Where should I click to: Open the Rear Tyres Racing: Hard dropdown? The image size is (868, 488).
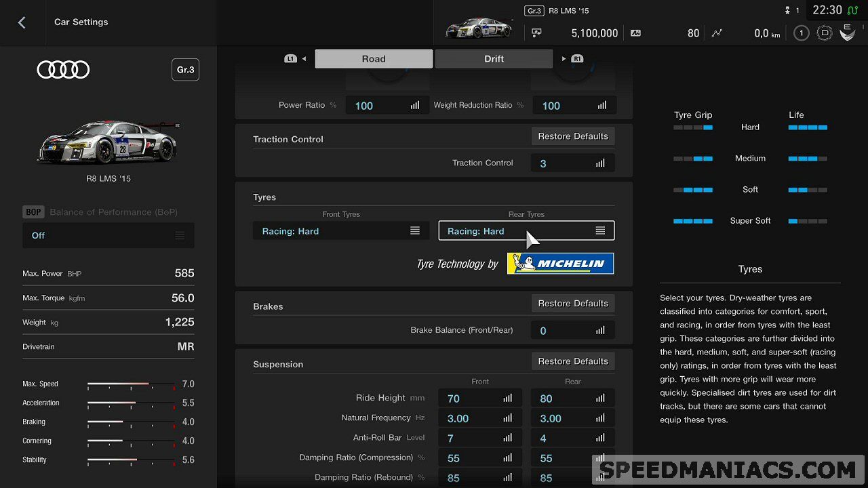click(526, 231)
